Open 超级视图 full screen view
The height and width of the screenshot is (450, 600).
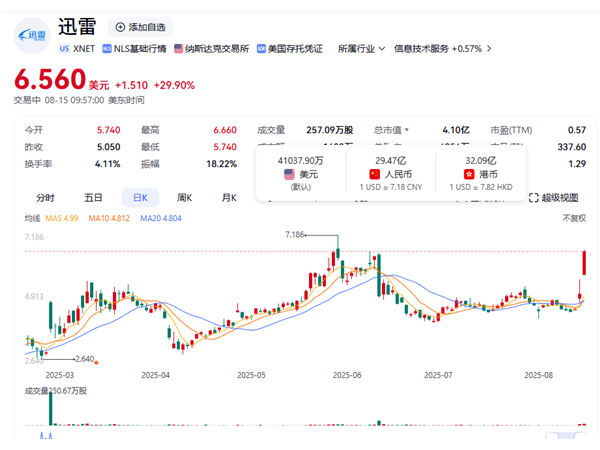(x=553, y=198)
